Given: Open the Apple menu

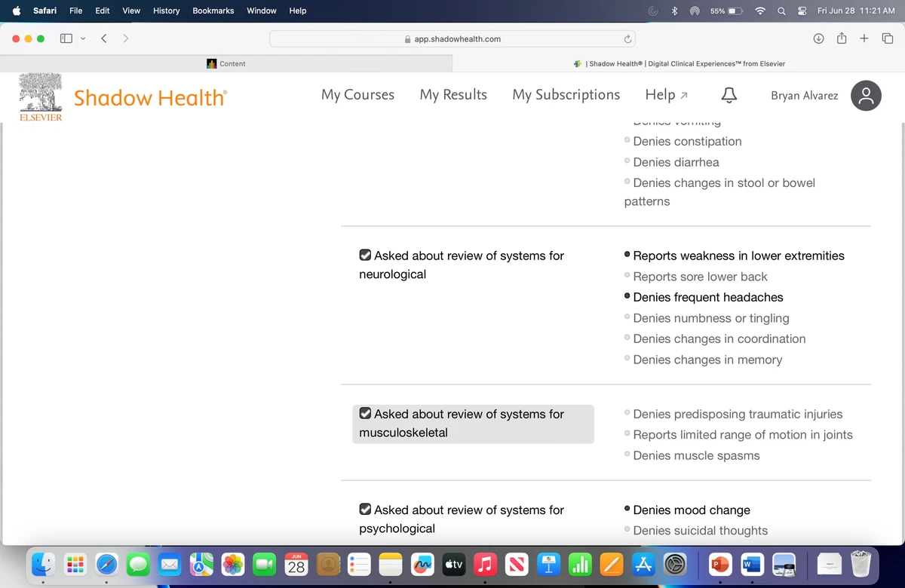Looking at the screenshot, I should point(16,11).
